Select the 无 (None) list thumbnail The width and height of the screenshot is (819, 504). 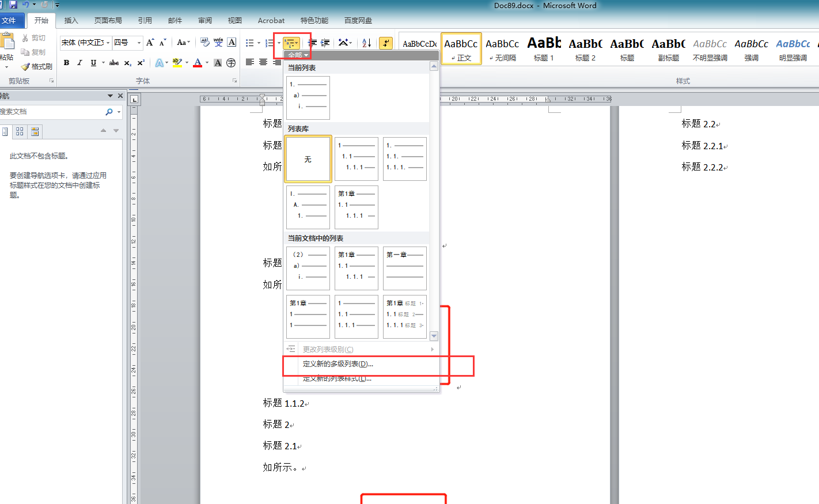(308, 159)
